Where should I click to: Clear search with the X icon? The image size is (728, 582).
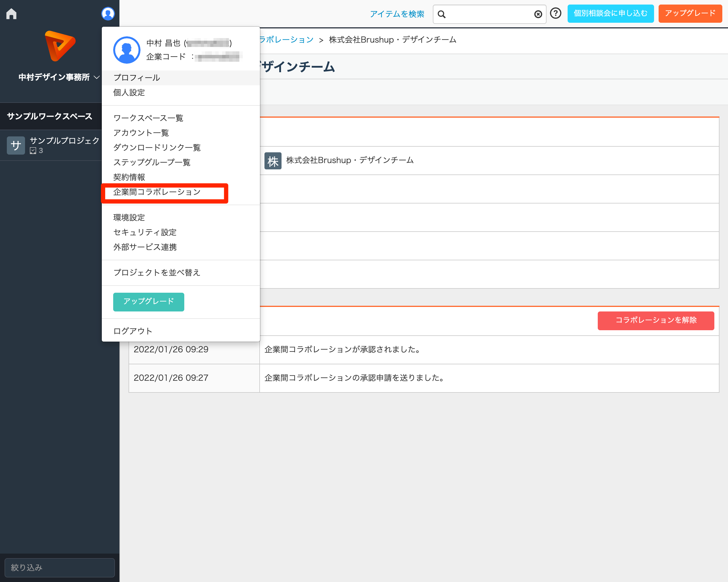coord(538,14)
